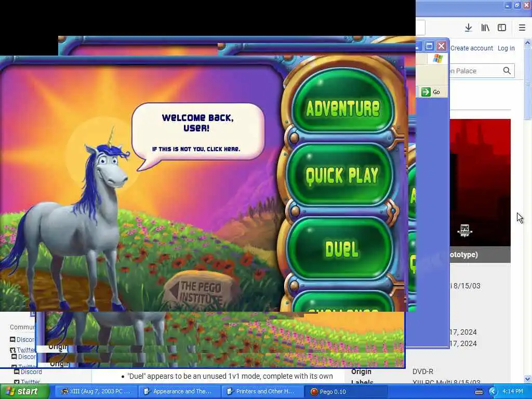Open Firefox library icon
The image size is (532, 399).
pos(485,28)
